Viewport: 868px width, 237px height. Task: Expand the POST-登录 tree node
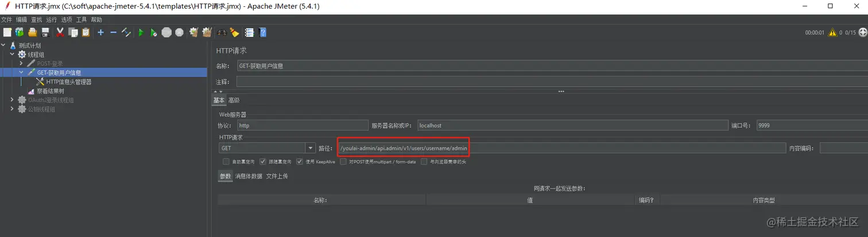21,63
